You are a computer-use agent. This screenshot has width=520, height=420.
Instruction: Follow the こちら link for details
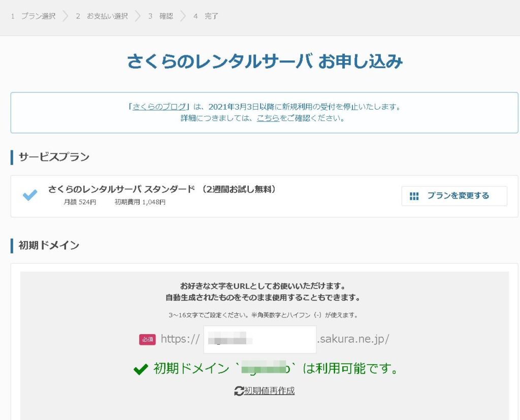(x=268, y=118)
